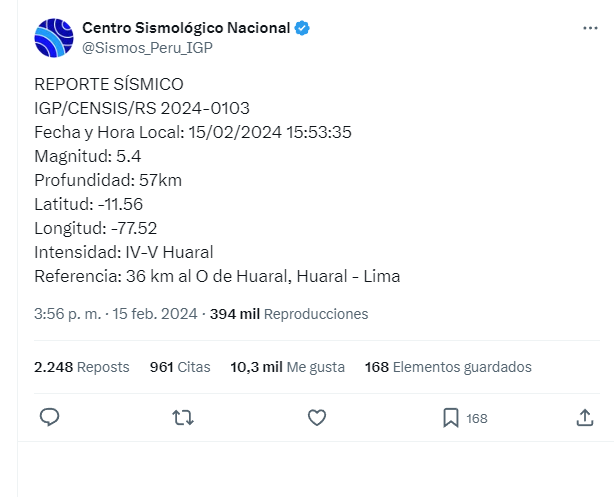The width and height of the screenshot is (614, 497).
Task: View the 2.248 Reposts list
Action: pyautogui.click(x=82, y=367)
